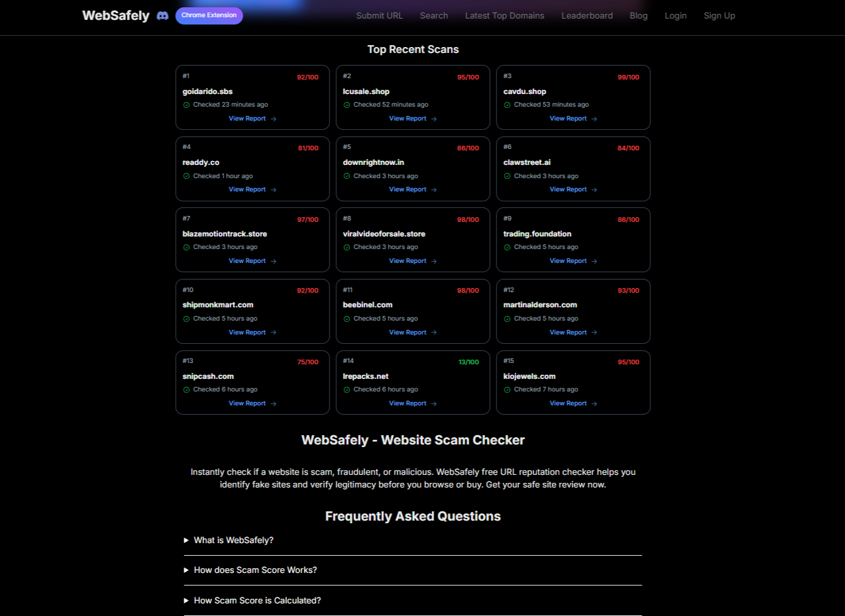Click the check-circle icon on lrepacks.net card
The width and height of the screenshot is (845, 616).
[347, 389]
